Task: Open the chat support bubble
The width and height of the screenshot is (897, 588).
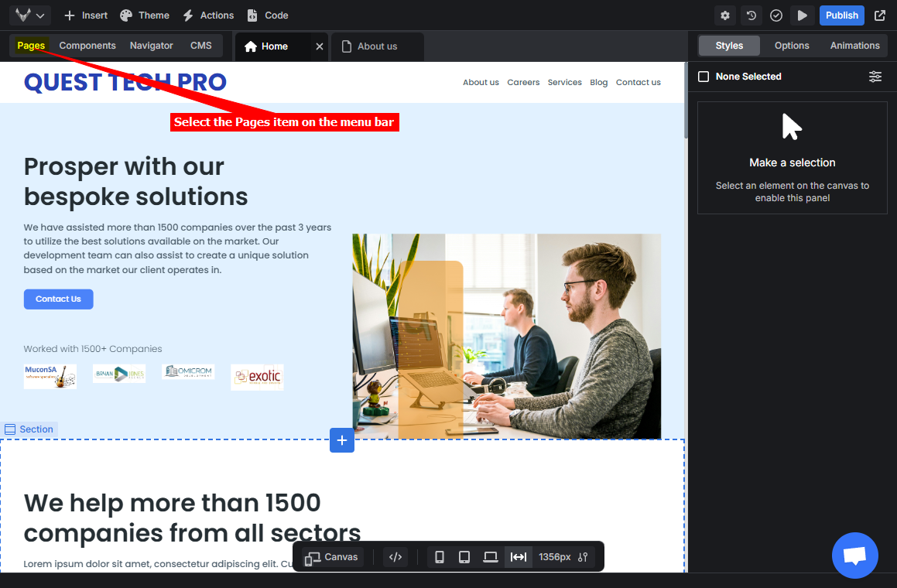Action: (x=854, y=556)
